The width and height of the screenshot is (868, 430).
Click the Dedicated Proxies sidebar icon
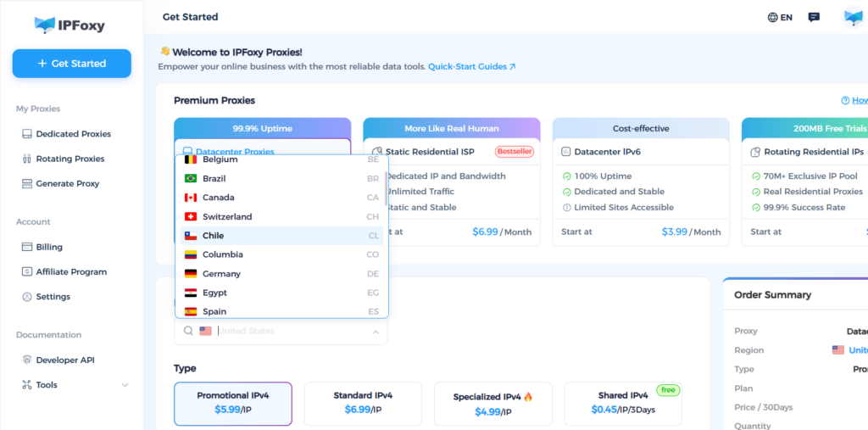pos(27,134)
